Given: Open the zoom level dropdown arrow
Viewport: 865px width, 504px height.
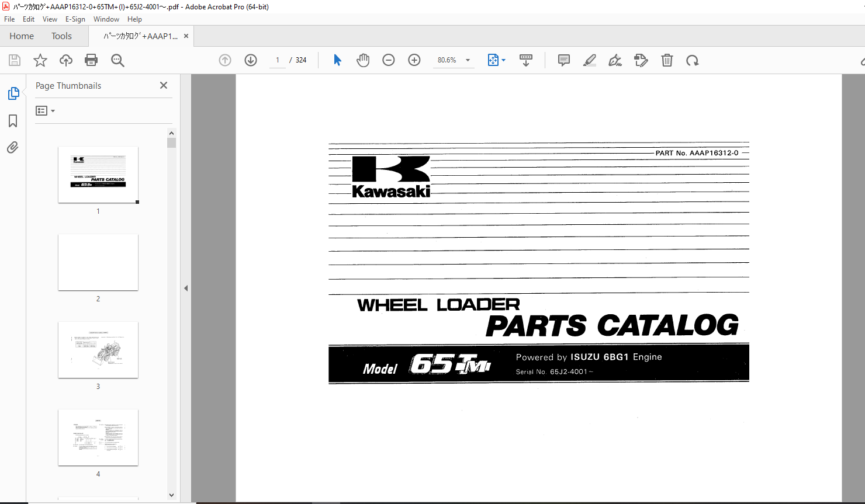Looking at the screenshot, I should click(x=468, y=60).
